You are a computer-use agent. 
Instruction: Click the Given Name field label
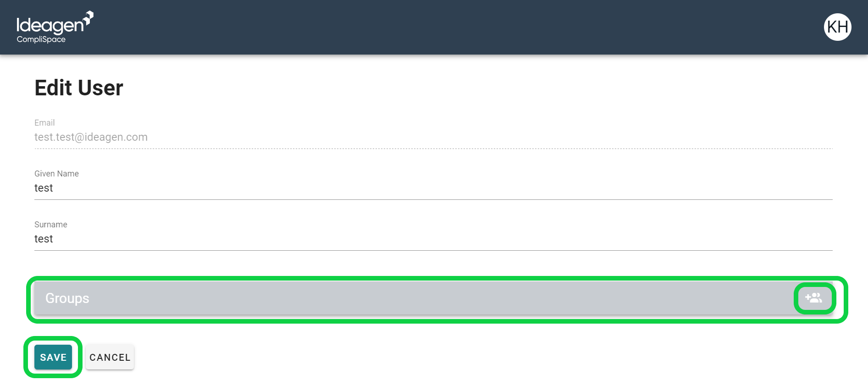[56, 174]
